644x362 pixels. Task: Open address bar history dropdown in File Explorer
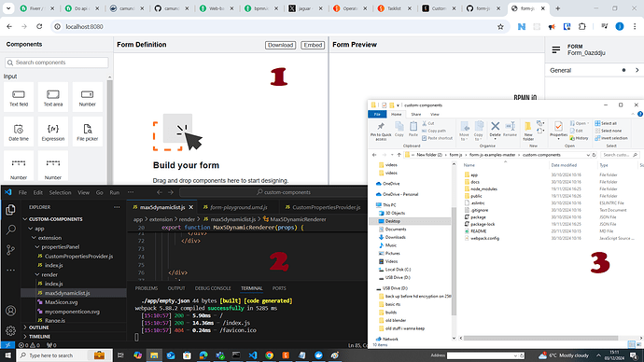tap(588, 155)
